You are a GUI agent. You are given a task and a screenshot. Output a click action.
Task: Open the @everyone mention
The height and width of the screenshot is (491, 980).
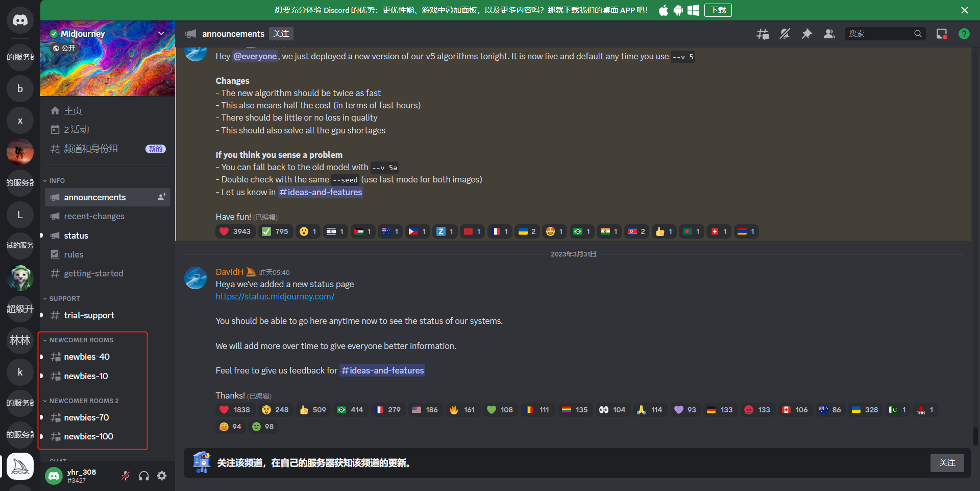[x=255, y=56]
